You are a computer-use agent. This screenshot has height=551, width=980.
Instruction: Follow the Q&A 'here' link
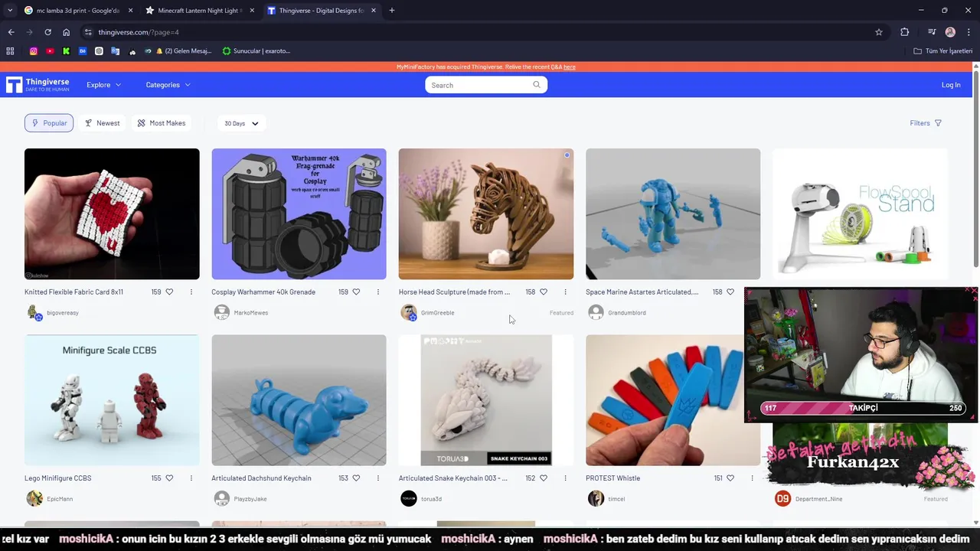pyautogui.click(x=570, y=67)
